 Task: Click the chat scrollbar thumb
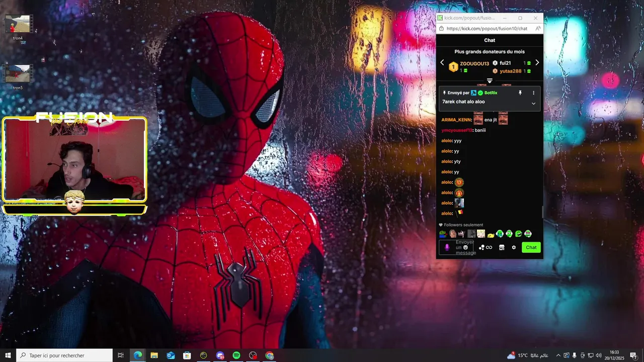click(x=542, y=212)
